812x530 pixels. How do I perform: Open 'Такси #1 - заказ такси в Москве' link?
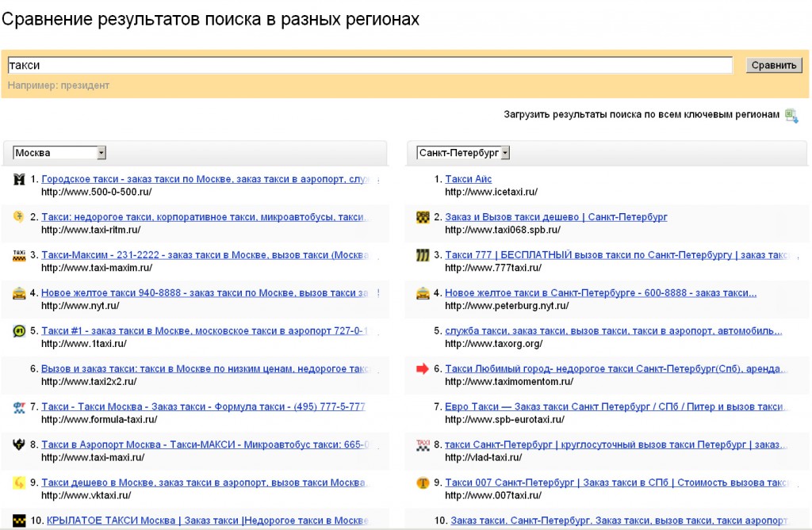point(205,330)
